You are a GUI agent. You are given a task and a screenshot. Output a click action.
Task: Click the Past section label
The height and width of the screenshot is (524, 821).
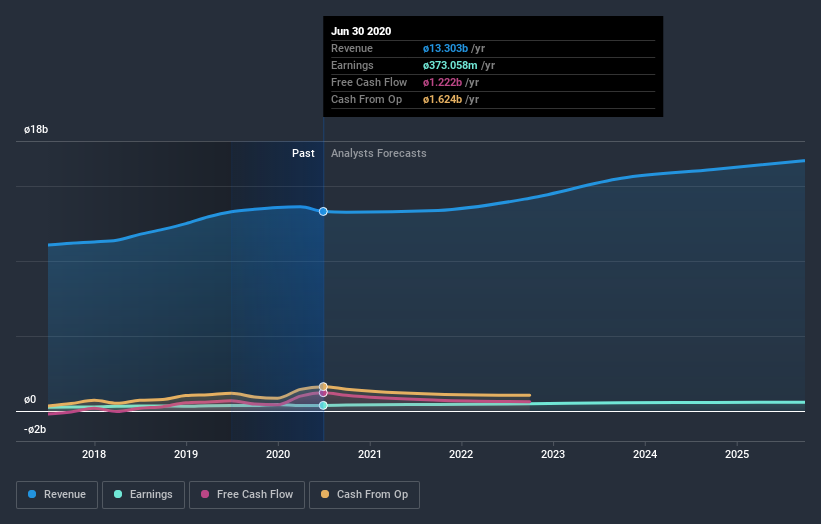coord(303,153)
